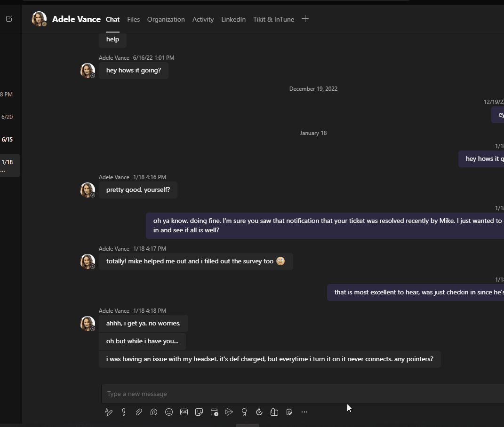Image resolution: width=504 pixels, height=427 pixels.
Task: Add a new tab with plus icon
Action: (x=305, y=19)
